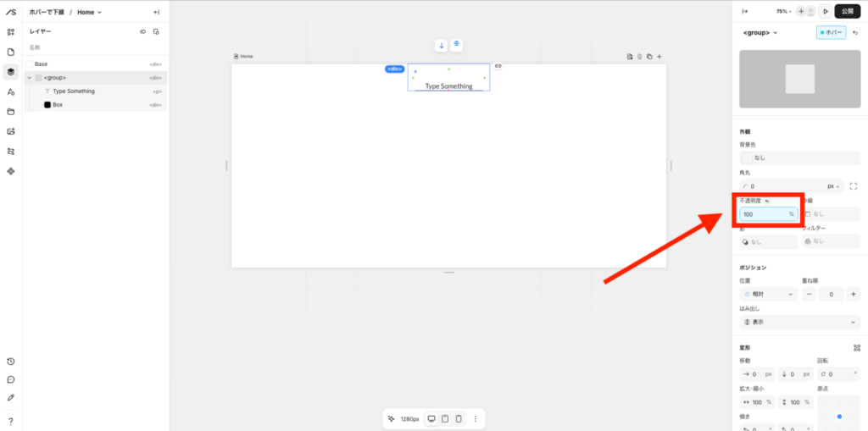The height and width of the screenshot is (431, 868).
Task: Click the 公開 publish button
Action: 848,11
